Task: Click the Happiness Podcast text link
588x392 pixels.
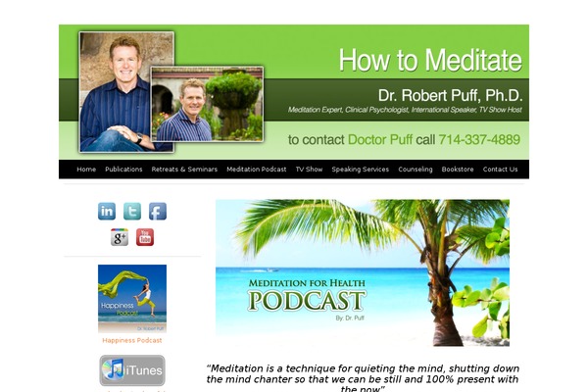Action: [x=132, y=340]
